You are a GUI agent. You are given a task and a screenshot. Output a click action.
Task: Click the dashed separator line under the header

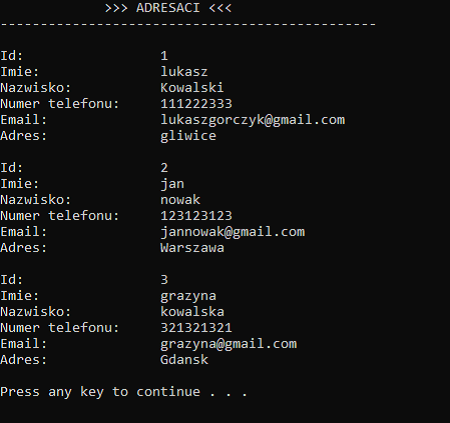point(188,24)
